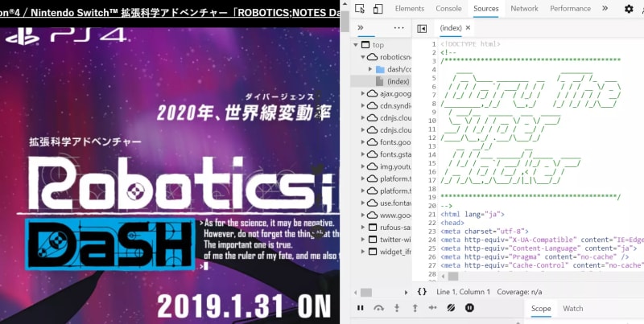
Task: Expand the cdn.syndi domain
Action: [x=363, y=105]
